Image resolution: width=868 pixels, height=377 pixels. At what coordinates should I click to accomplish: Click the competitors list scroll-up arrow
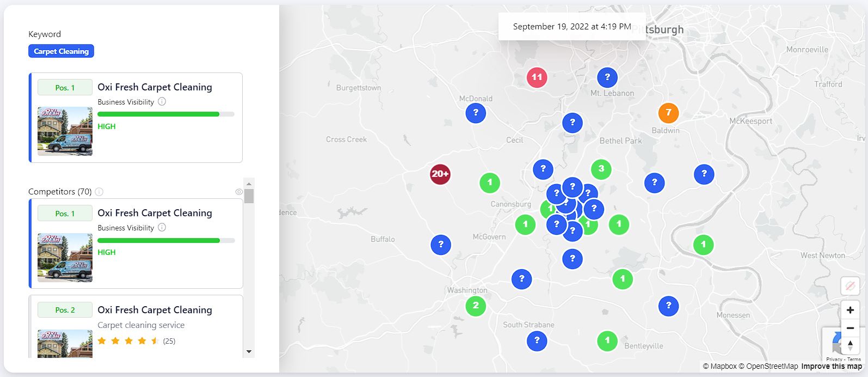click(249, 183)
